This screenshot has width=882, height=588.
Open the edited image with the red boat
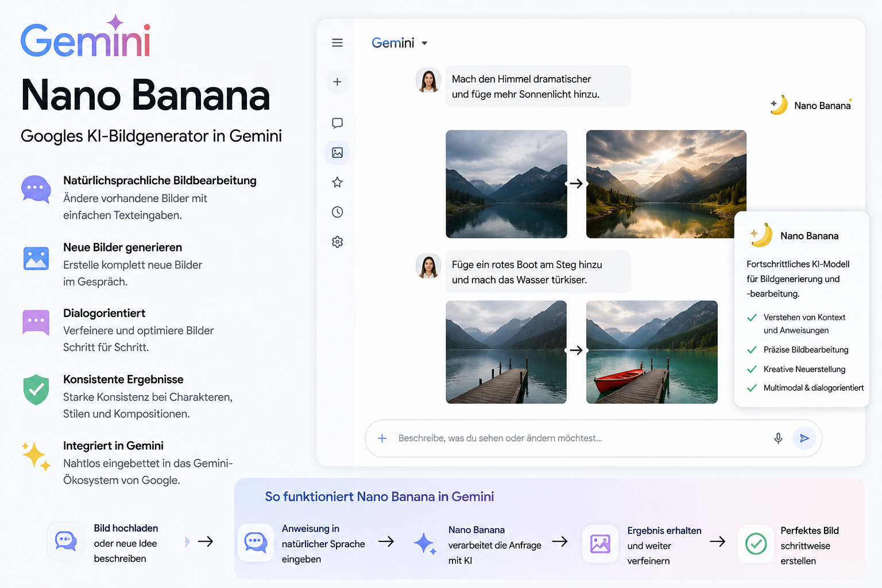652,352
